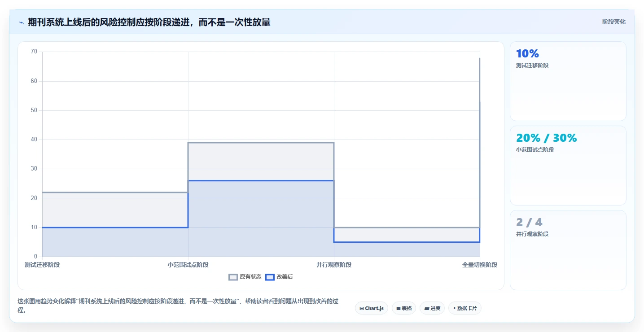The image size is (644, 332).
Task: Click the 小范围试点阶段 x-axis label
Action: tap(188, 265)
